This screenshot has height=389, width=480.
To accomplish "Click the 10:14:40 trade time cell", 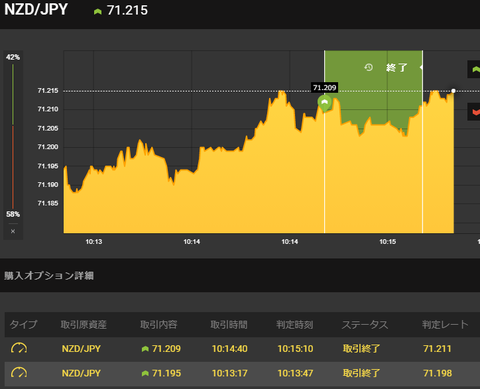I will [x=230, y=349].
